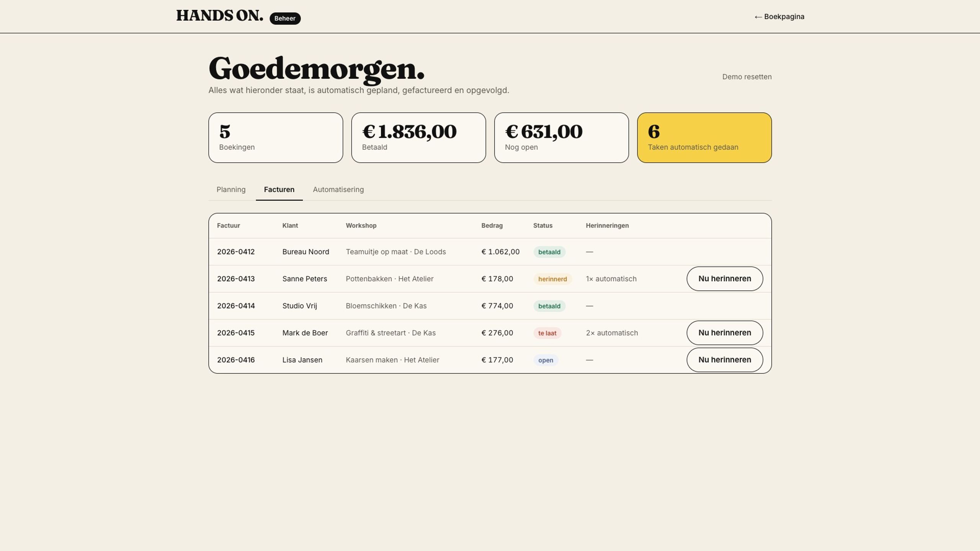Click workshop Bloemschikken · De Kas
980x551 pixels.
coord(386,306)
